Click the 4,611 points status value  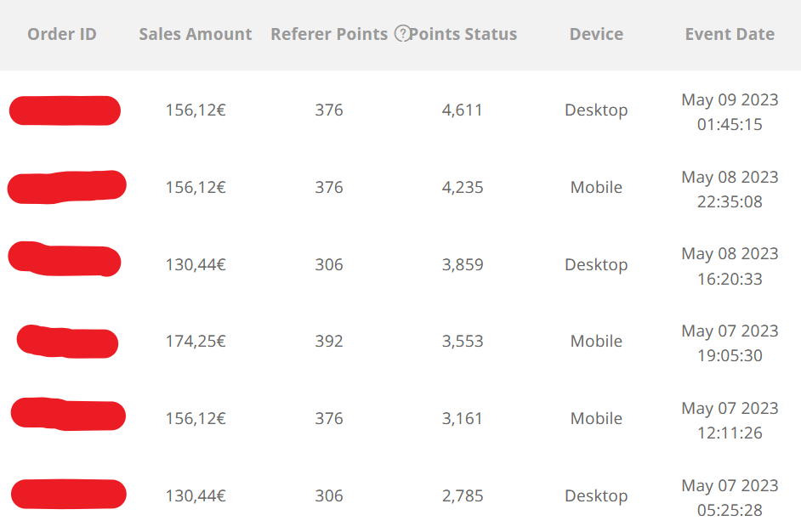tap(463, 110)
